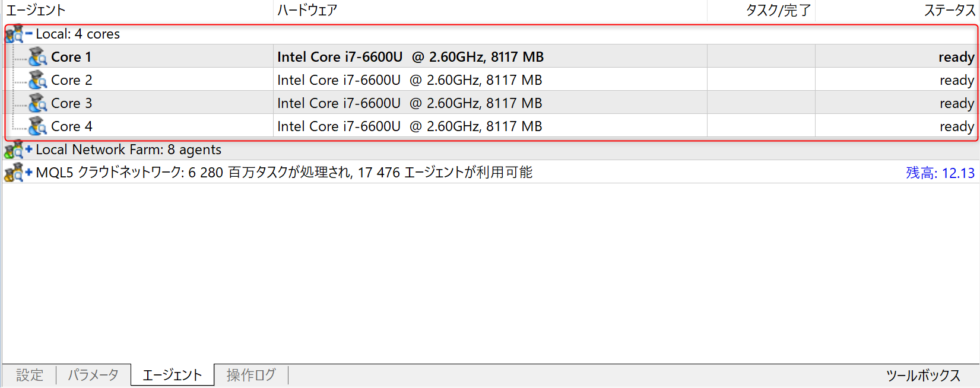Switch to the 設定 tab
The width and height of the screenshot is (980, 388).
click(30, 375)
